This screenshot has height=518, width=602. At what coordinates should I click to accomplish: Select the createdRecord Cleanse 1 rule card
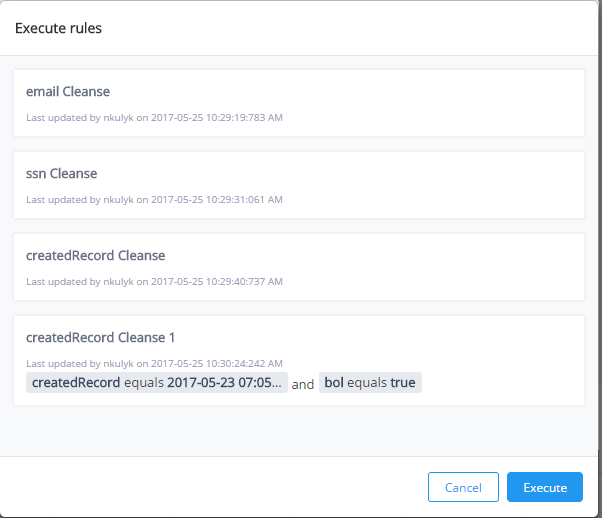click(x=299, y=361)
